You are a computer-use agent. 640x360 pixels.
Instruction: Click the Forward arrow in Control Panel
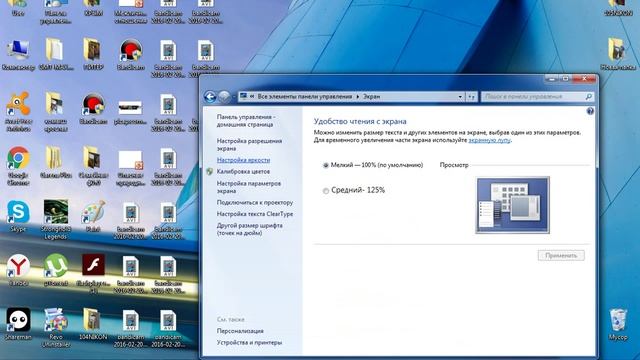tap(224, 97)
